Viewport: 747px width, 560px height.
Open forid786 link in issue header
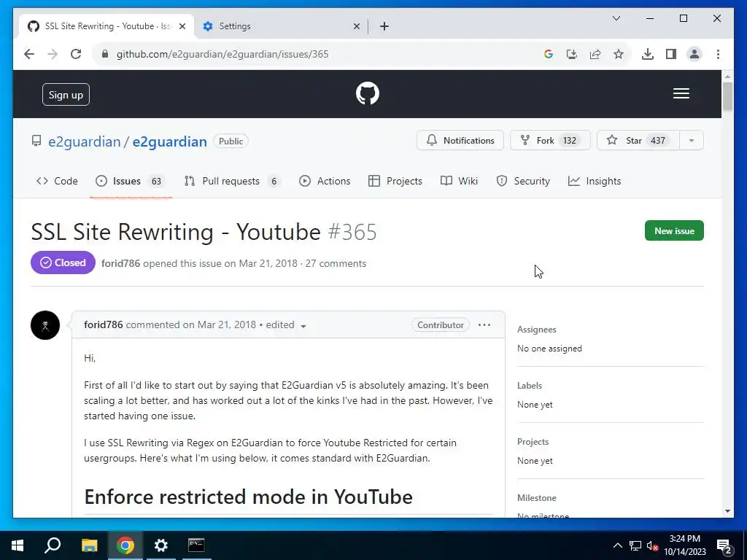point(120,264)
